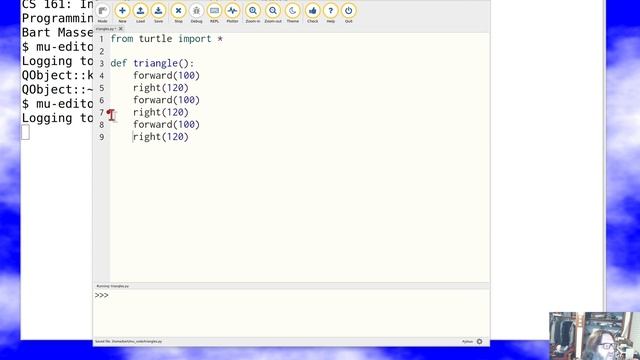Open the Mode selector in Mu
This screenshot has width=640, height=360.
coord(102,13)
